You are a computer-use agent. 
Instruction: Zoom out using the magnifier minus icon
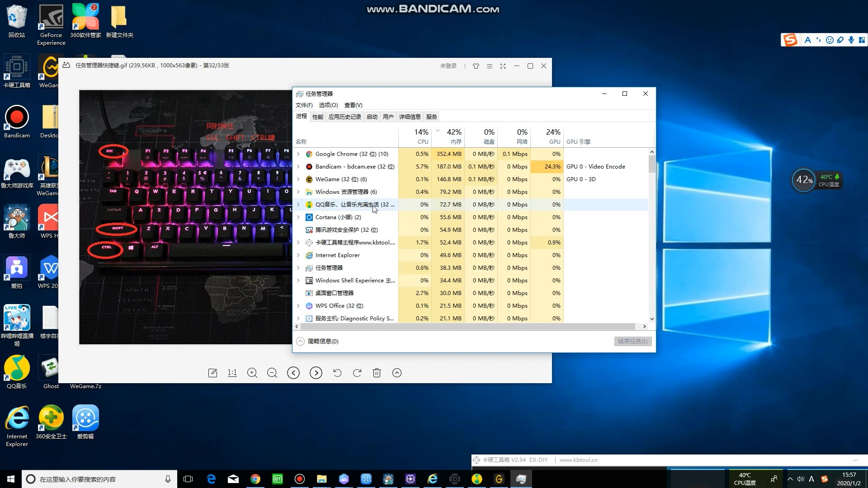point(272,373)
